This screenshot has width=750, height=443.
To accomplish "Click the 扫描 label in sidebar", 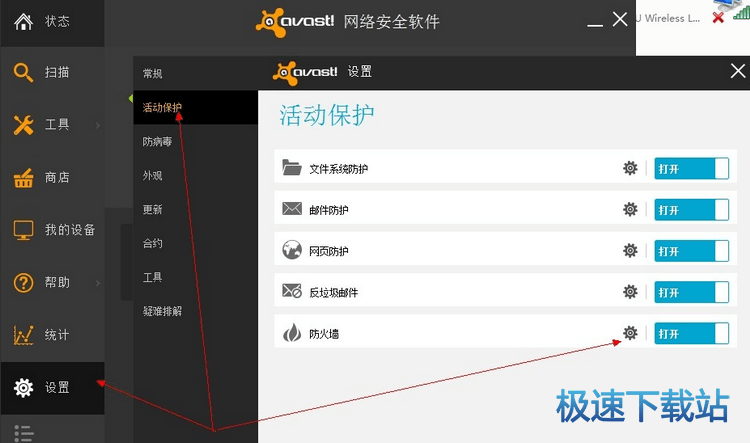I will [57, 73].
